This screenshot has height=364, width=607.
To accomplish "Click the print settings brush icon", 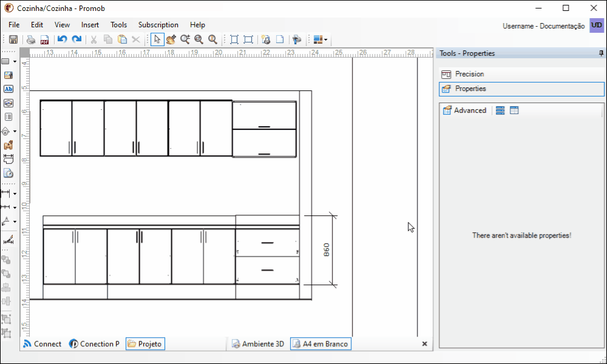I will point(297,39).
